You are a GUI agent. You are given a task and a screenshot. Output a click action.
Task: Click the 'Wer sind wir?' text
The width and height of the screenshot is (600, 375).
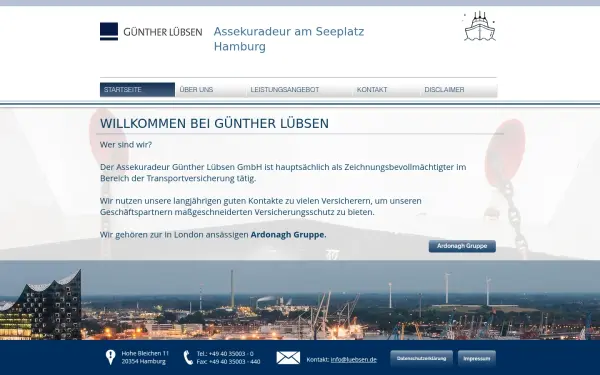pos(126,145)
